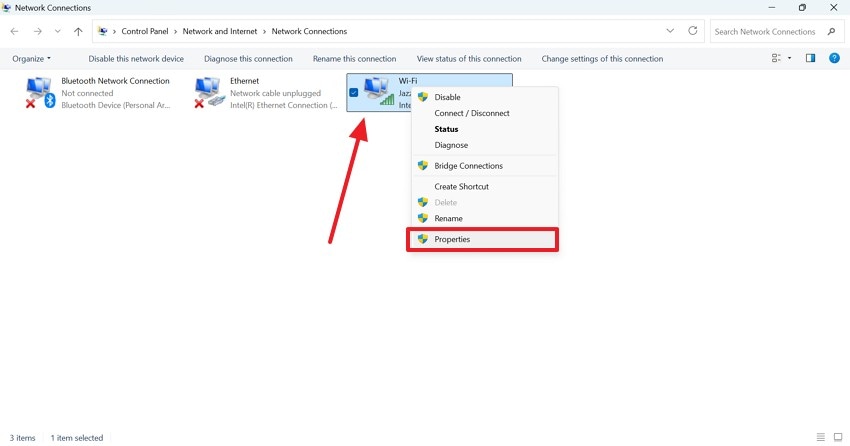Refresh the Network Connections view
Screen dimensions: 850x446
click(693, 31)
